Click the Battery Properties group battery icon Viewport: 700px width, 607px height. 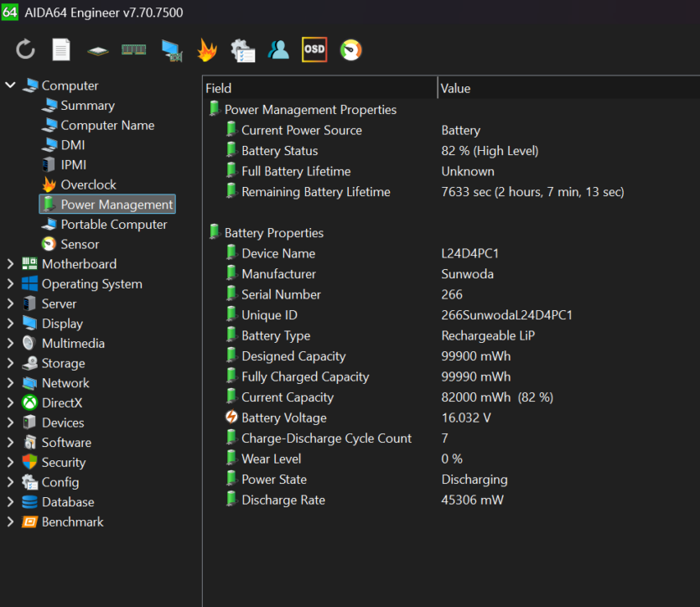click(215, 232)
